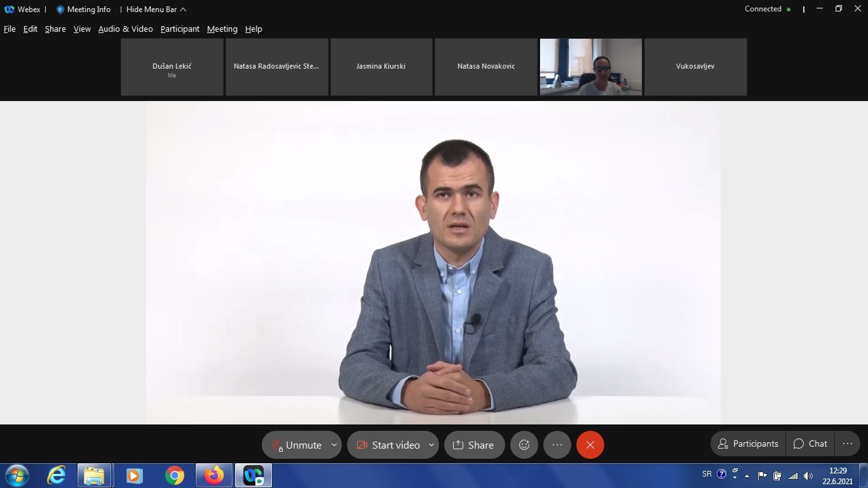The height and width of the screenshot is (488, 868).
Task: Select Natasa Radosavljevic participant tile
Action: (x=277, y=67)
